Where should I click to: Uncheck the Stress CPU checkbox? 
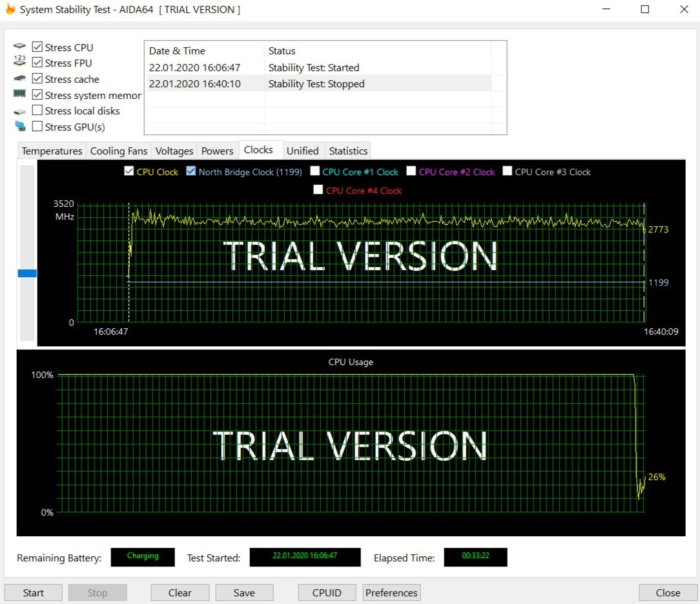(37, 47)
